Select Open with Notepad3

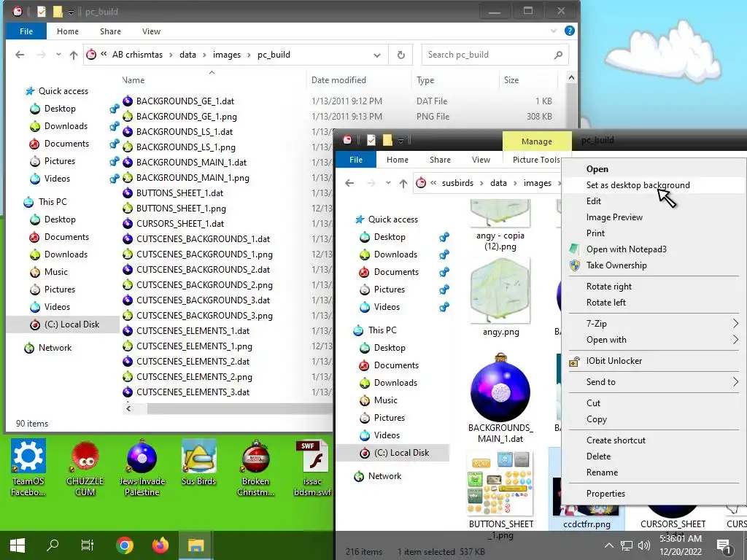pyautogui.click(x=655, y=249)
